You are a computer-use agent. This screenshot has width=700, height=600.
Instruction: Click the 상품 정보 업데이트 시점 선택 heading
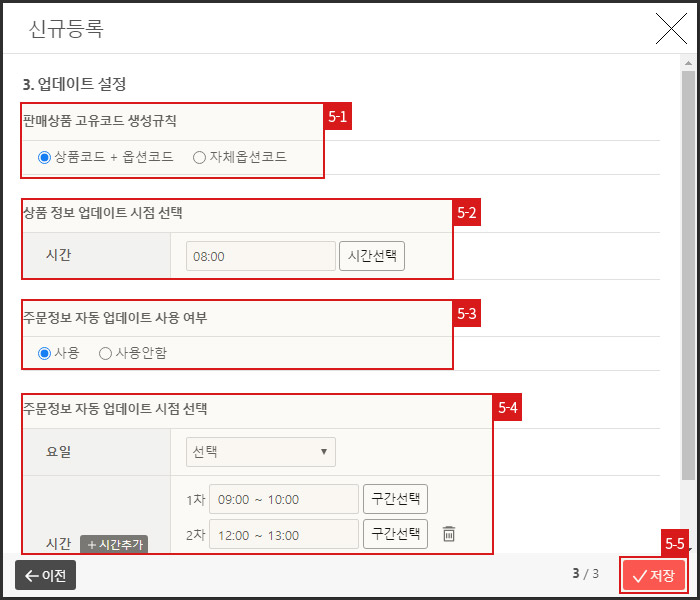point(103,212)
